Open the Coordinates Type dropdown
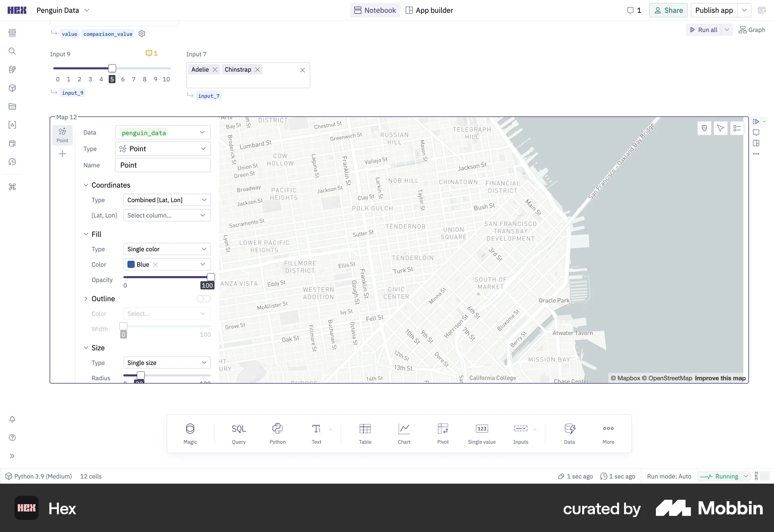 pyautogui.click(x=166, y=199)
